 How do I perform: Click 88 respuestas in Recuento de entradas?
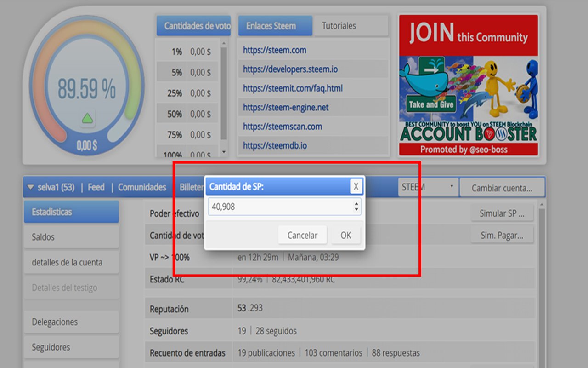[x=396, y=353]
